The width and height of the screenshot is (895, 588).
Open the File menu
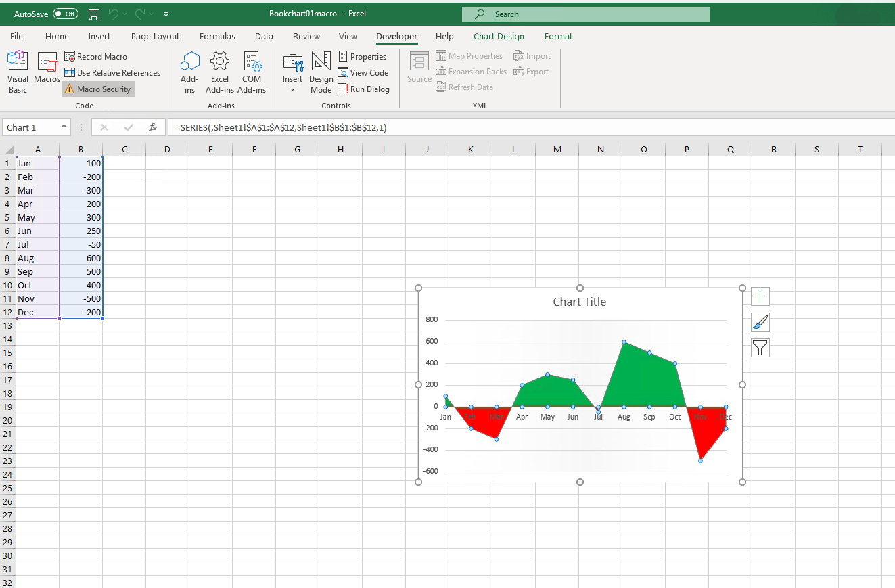[x=17, y=37]
